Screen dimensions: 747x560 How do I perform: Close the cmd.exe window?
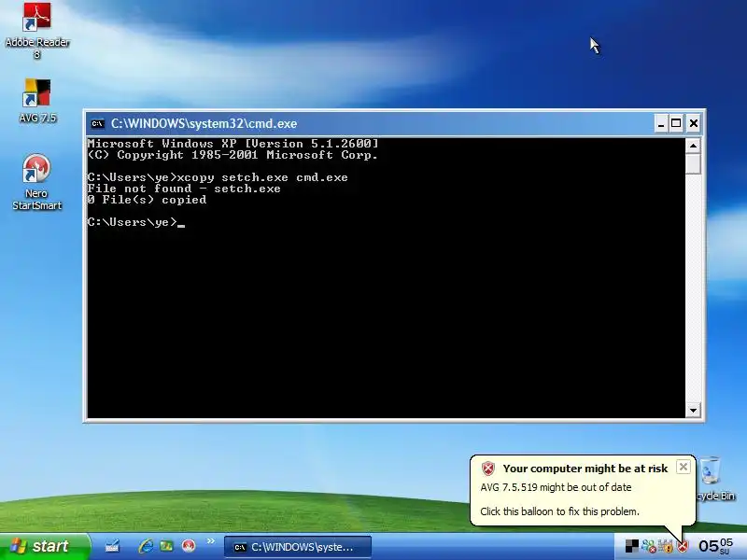[694, 124]
